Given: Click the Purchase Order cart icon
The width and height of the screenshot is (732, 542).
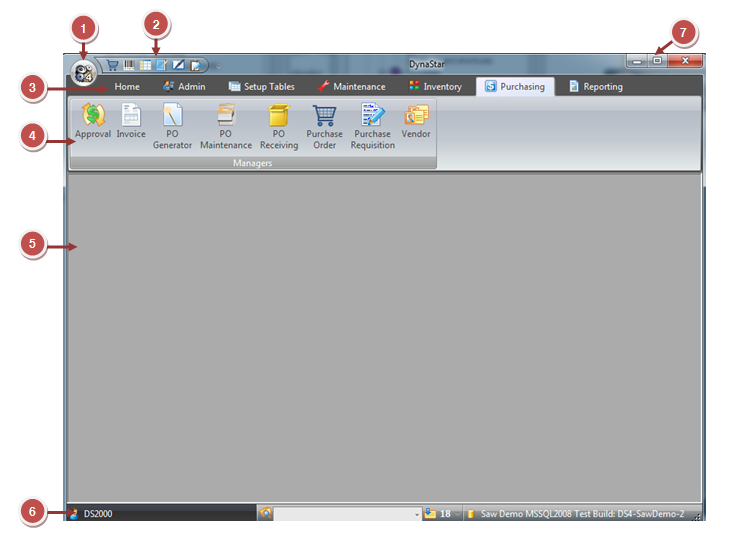Looking at the screenshot, I should [x=324, y=124].
